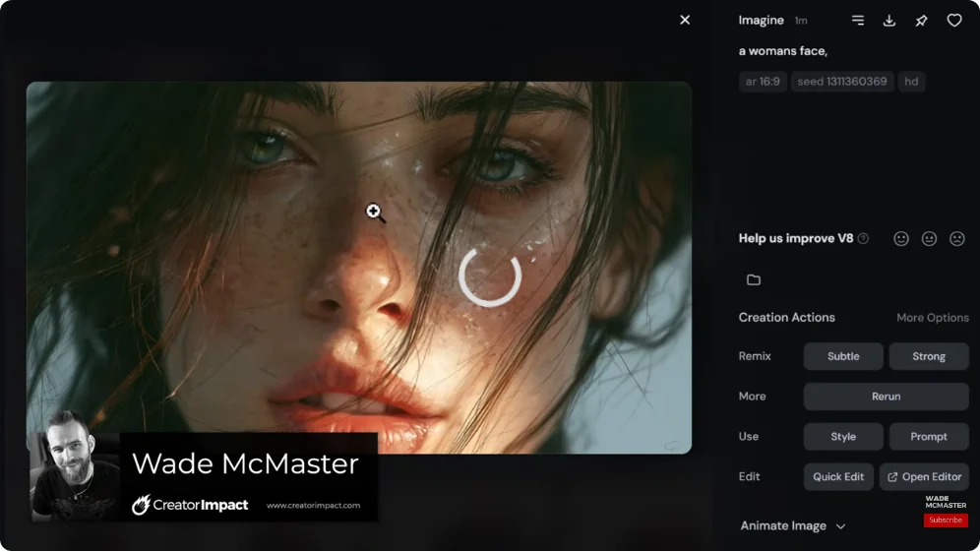Rate V8 with sad face

tap(956, 238)
